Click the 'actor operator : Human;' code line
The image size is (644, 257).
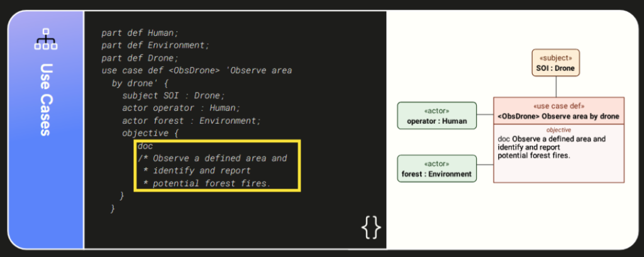click(x=180, y=108)
